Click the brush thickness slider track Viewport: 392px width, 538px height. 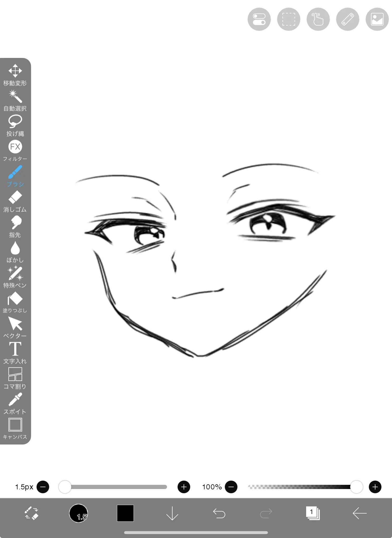coord(113,487)
